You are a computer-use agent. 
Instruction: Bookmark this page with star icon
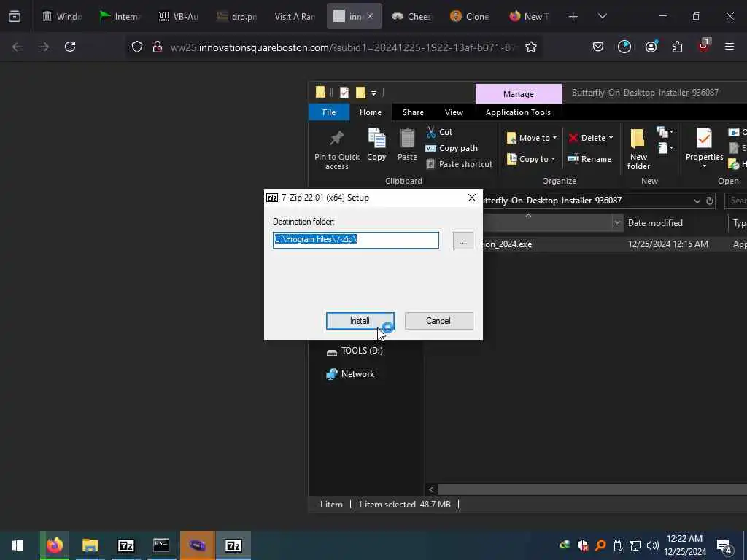click(x=531, y=47)
